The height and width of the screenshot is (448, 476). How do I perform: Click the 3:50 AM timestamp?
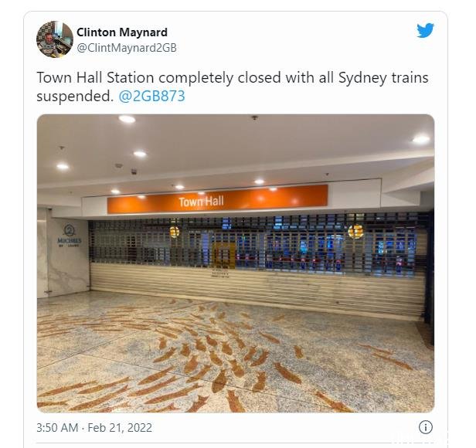coord(57,428)
